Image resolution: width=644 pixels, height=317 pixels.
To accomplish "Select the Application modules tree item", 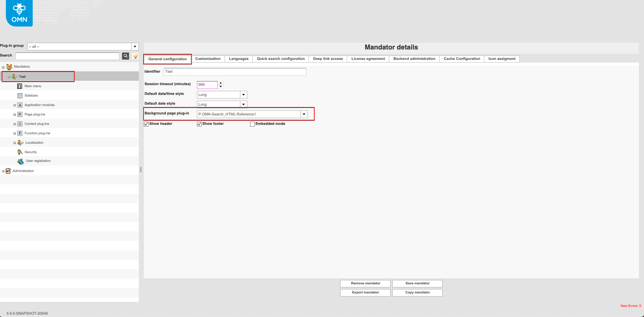I will click(40, 105).
